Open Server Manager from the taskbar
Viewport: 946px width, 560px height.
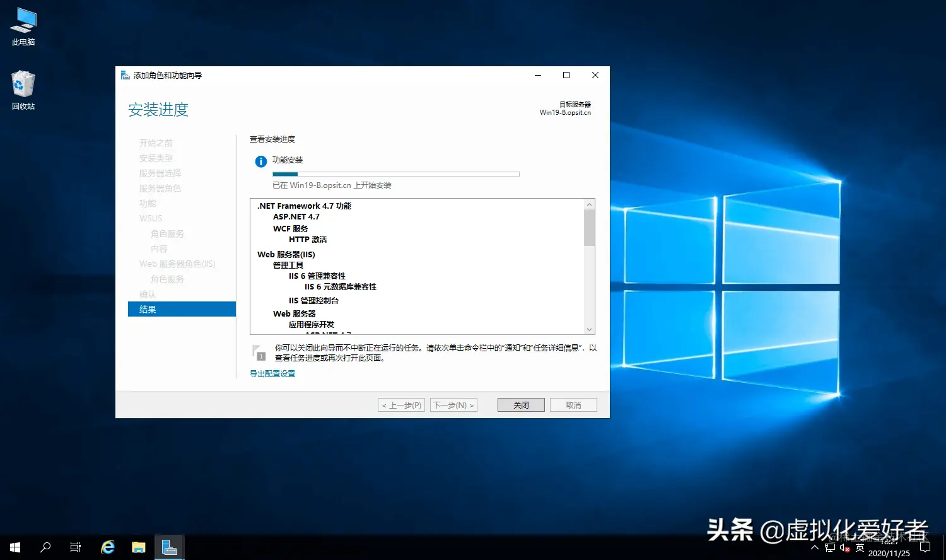[169, 547]
